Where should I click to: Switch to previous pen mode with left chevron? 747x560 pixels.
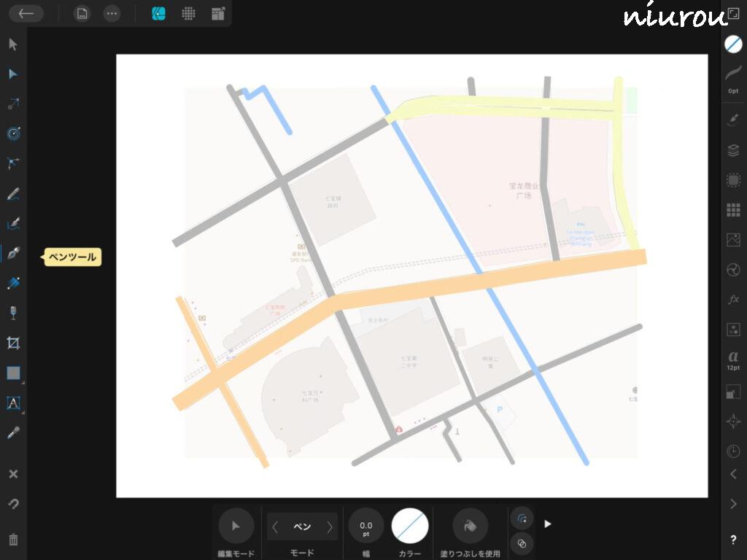[276, 526]
